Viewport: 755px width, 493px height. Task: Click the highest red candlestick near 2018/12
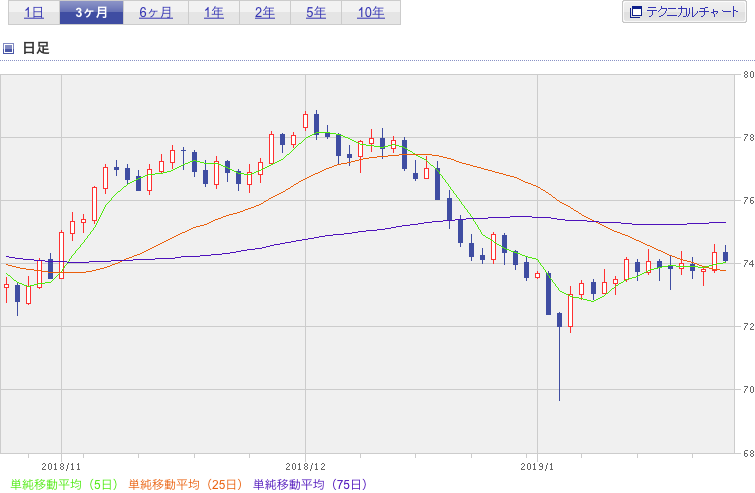click(x=305, y=121)
